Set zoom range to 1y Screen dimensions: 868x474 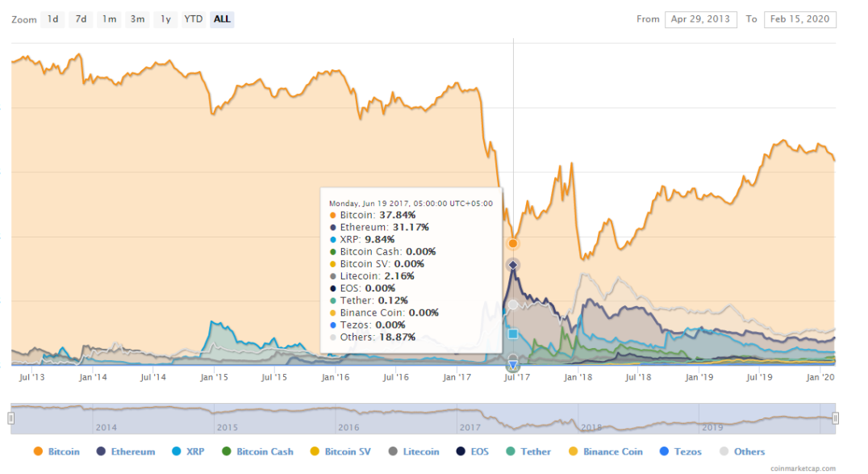[165, 19]
